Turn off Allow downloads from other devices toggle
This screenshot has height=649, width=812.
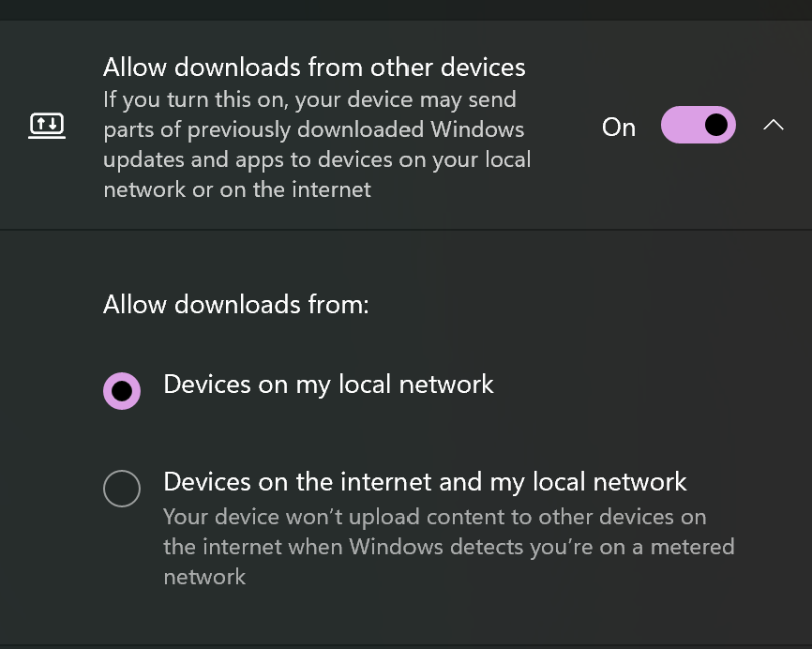tap(698, 126)
